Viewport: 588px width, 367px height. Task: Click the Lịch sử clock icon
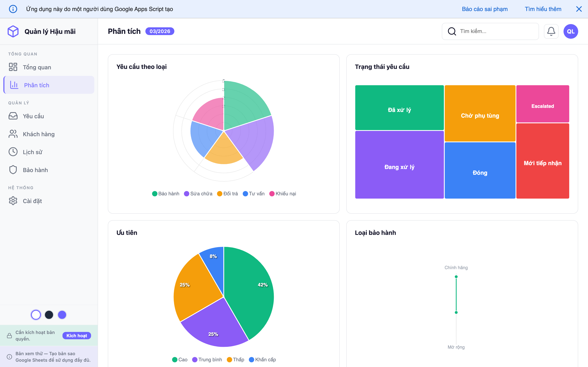click(x=13, y=152)
